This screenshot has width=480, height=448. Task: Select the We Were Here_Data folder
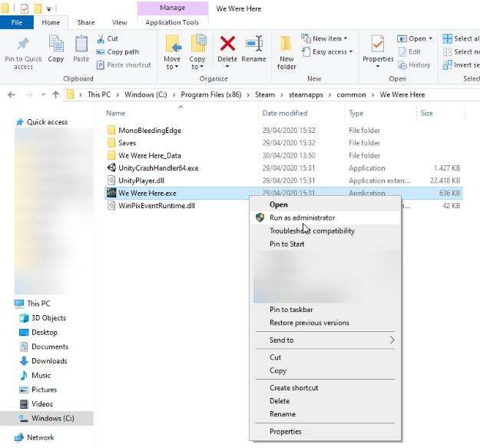(150, 155)
